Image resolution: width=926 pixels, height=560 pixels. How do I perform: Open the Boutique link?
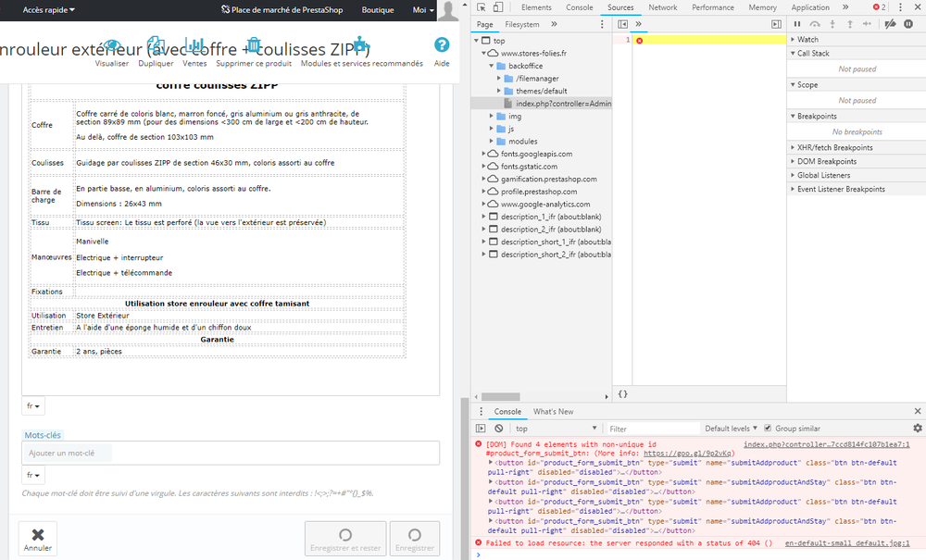coord(378,10)
